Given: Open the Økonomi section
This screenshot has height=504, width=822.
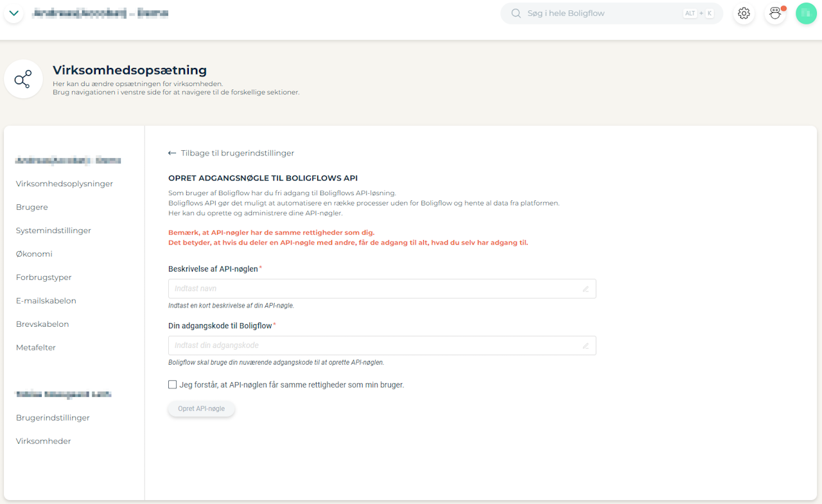Looking at the screenshot, I should click(x=34, y=254).
